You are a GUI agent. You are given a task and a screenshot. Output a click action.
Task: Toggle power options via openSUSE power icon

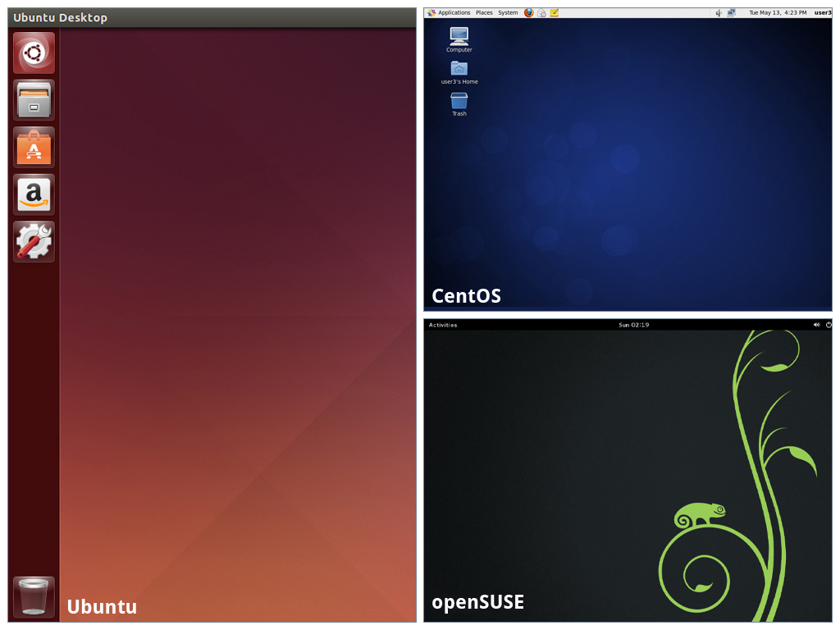[x=829, y=325]
